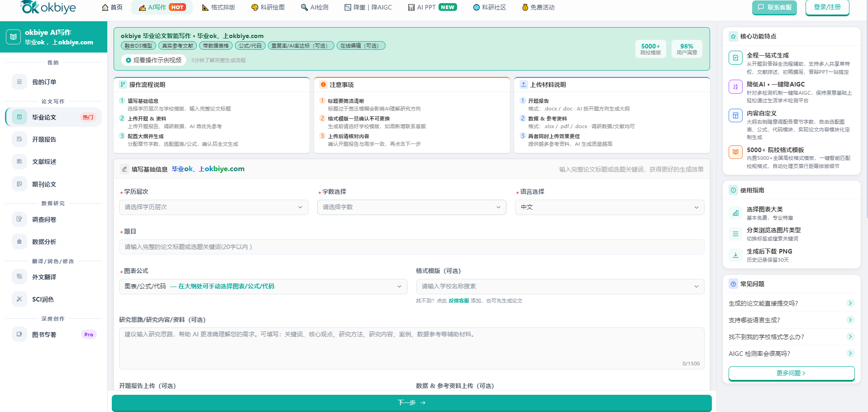Open the 图表公式 dropdown
Viewport: 868px width, 412px height.
coord(263,286)
